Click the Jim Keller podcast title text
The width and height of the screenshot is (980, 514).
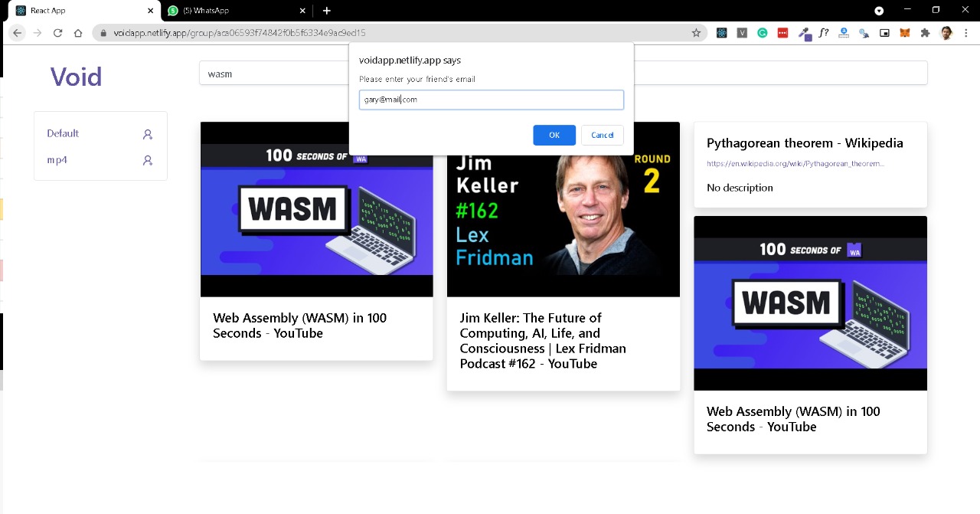[543, 341]
